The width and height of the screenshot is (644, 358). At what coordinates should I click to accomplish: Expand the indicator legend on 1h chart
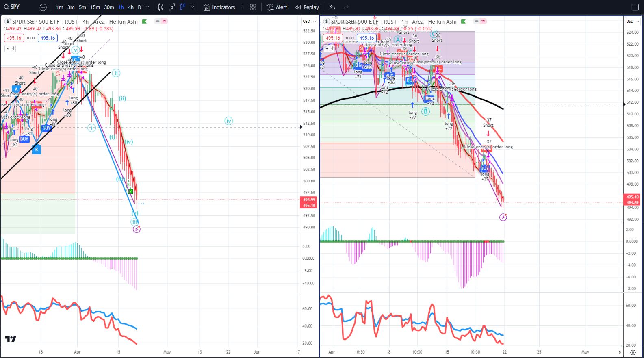(329, 48)
